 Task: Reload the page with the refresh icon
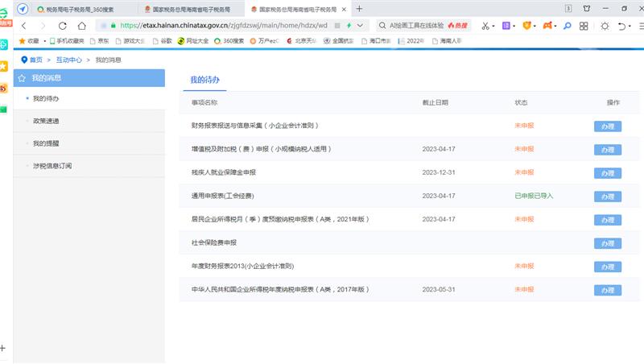(x=61, y=26)
